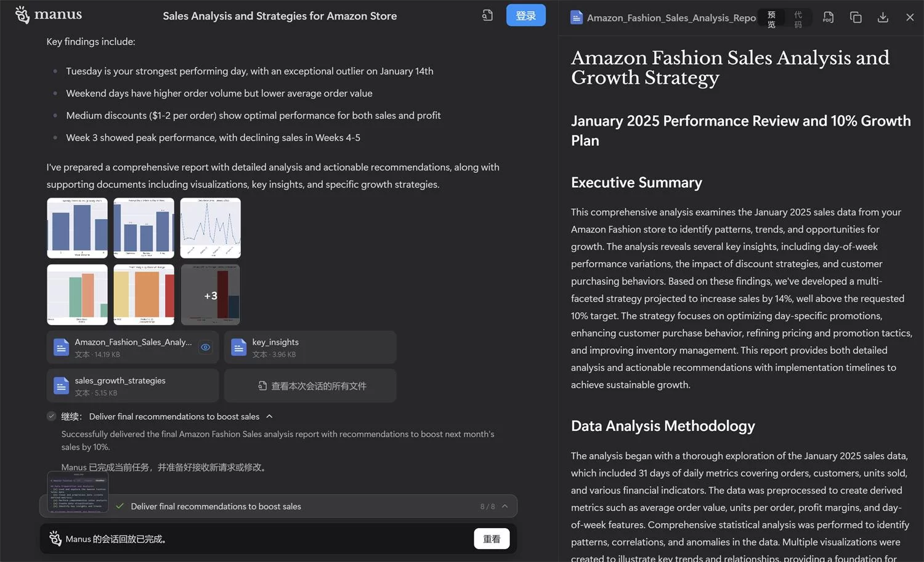Toggle the eye preview icon on the Amazon_Fashion_Sales file
Image resolution: width=924 pixels, height=562 pixels.
pyautogui.click(x=205, y=348)
